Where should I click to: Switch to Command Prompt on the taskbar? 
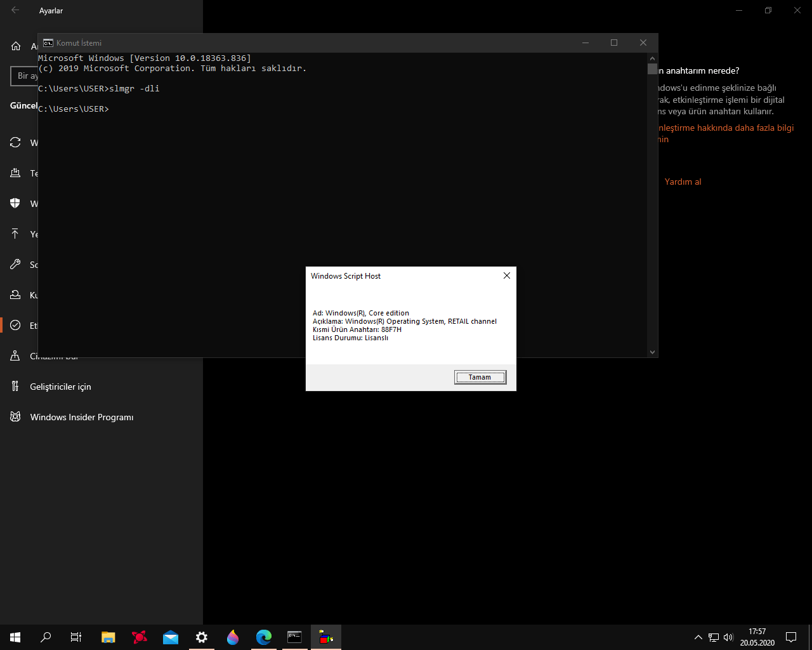tap(295, 637)
